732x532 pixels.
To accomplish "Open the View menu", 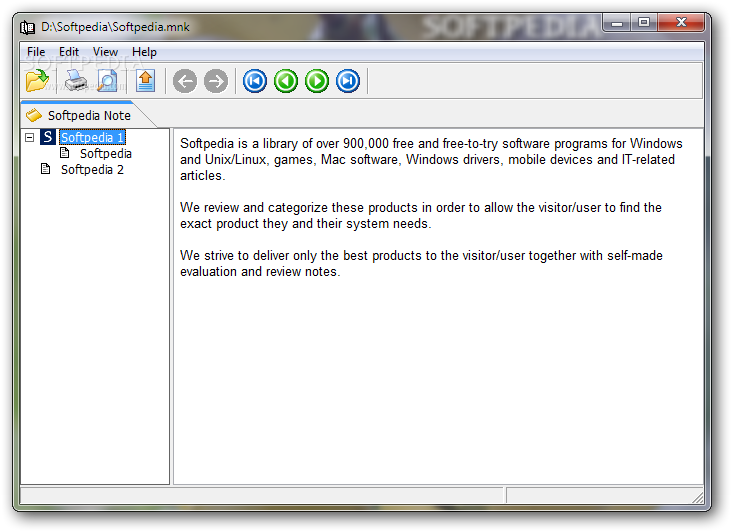I will (x=105, y=52).
